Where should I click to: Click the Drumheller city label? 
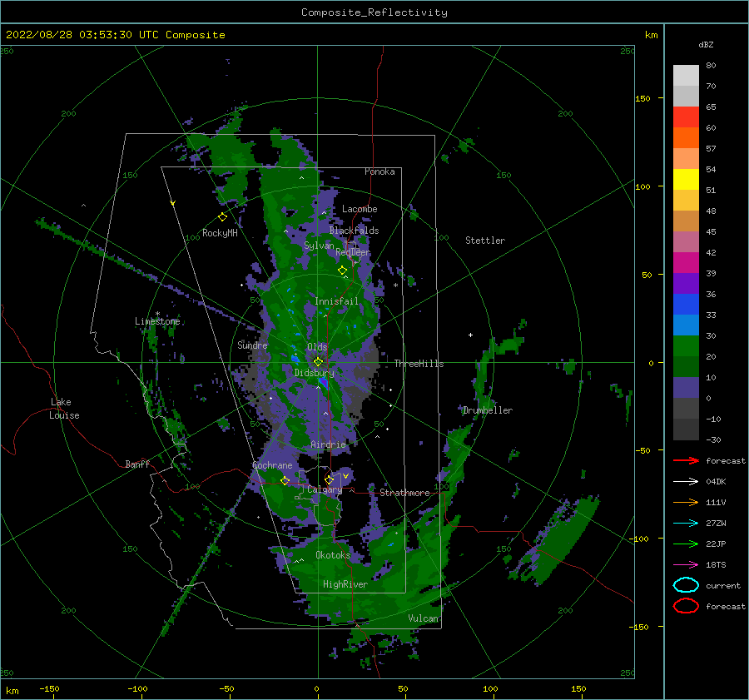[x=488, y=410]
